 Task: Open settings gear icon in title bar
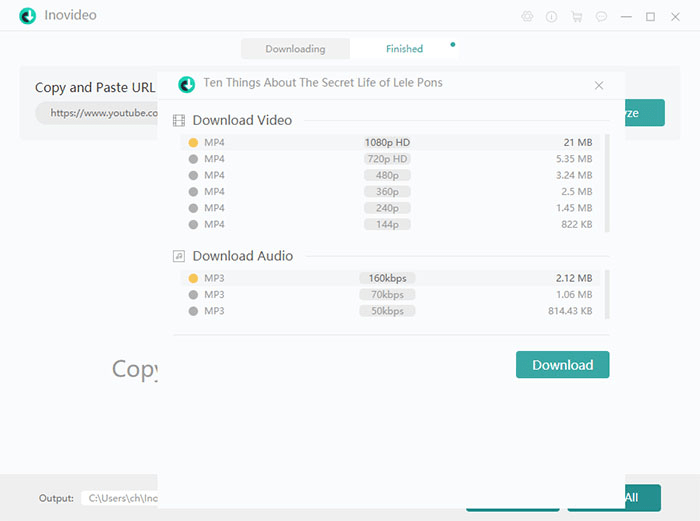click(x=528, y=17)
